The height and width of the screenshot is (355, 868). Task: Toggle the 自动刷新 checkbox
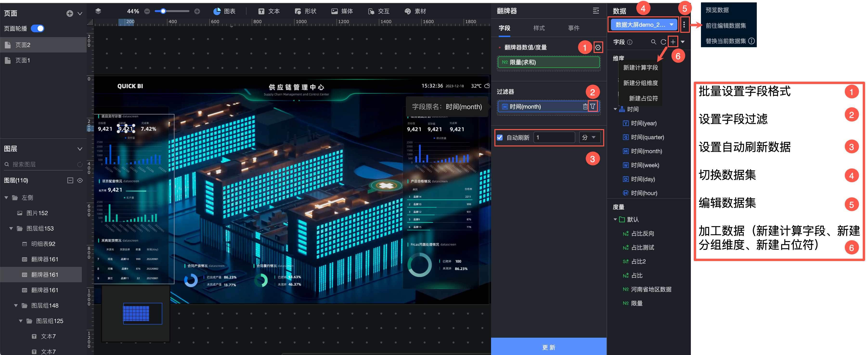500,138
